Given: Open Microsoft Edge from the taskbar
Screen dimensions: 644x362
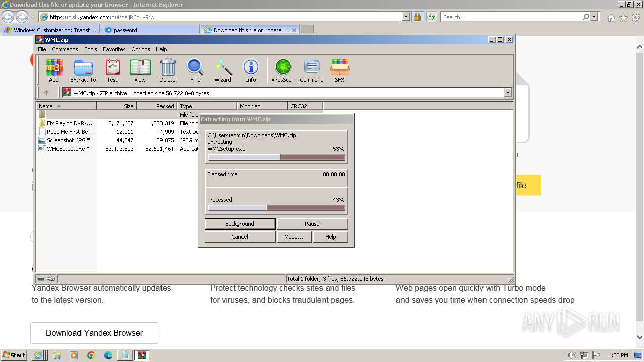Looking at the screenshot, I should tap(108, 355).
